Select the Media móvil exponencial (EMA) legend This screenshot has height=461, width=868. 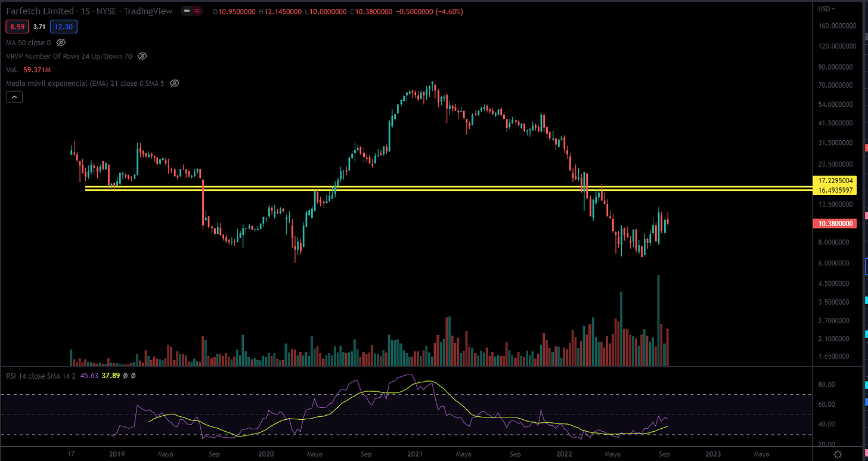click(85, 83)
